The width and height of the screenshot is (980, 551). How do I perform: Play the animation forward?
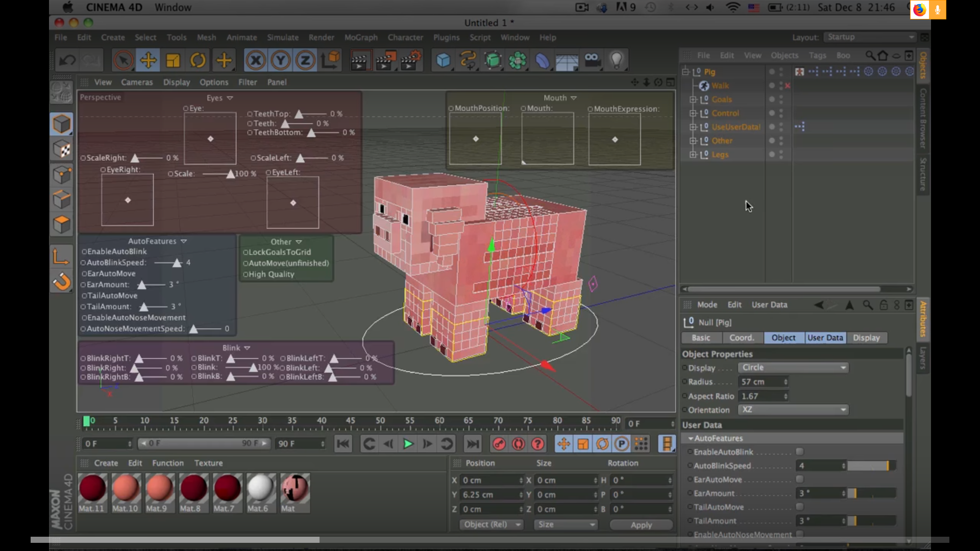click(x=408, y=444)
